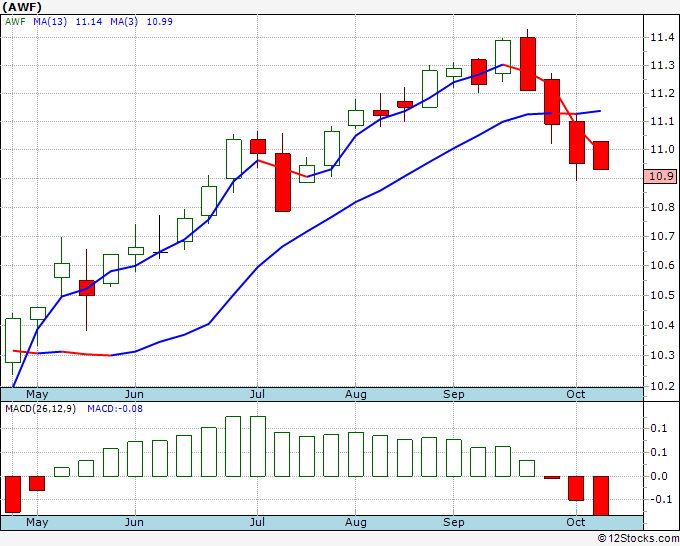Click Sep on the price chart axis

point(454,394)
